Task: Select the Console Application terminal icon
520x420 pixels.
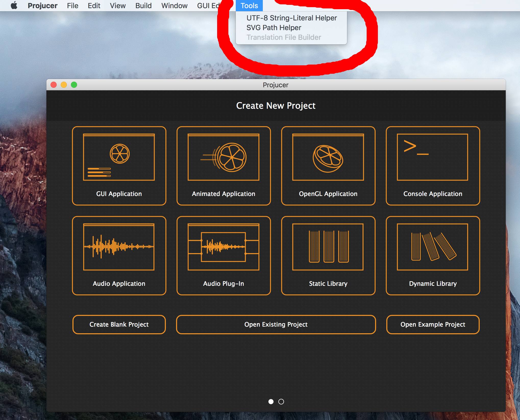Action: (433, 157)
